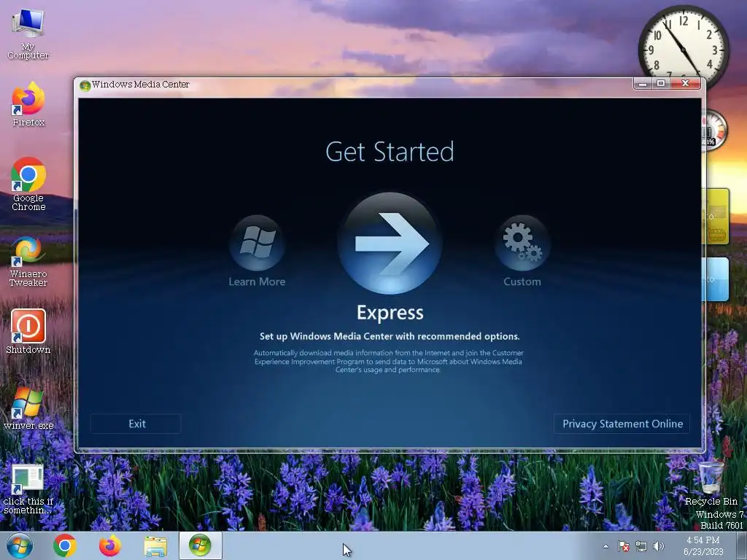Open the Action Center flag icon
747x560 pixels.
click(624, 546)
